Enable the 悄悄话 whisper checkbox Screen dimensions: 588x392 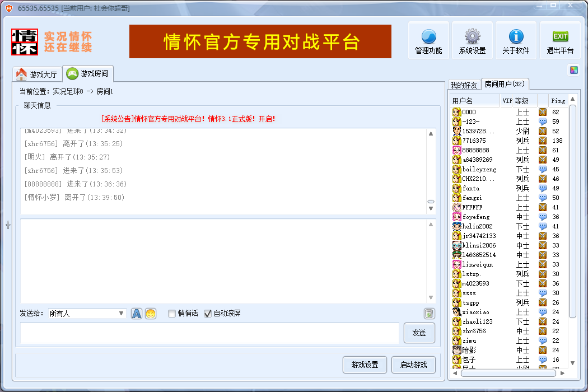[x=172, y=314]
